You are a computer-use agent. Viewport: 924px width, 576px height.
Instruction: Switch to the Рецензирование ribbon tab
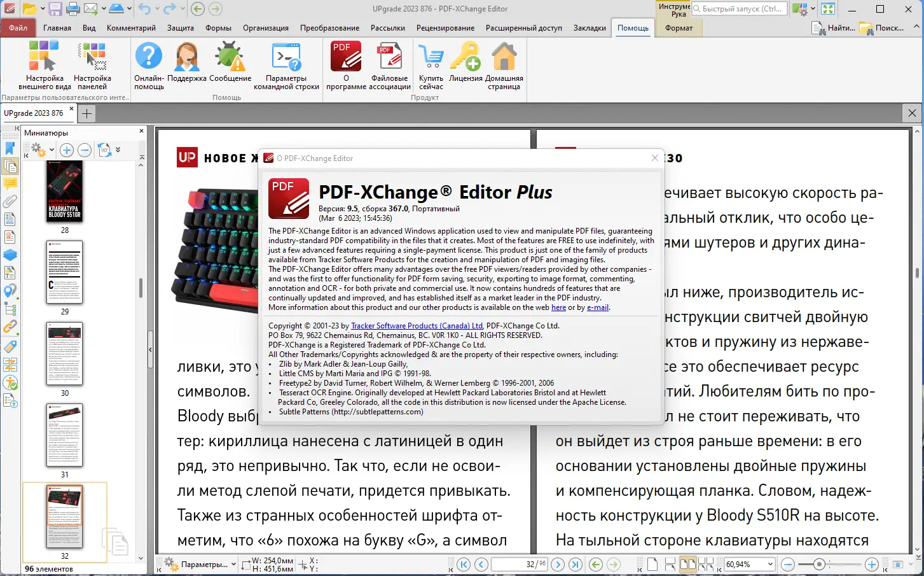click(x=446, y=28)
